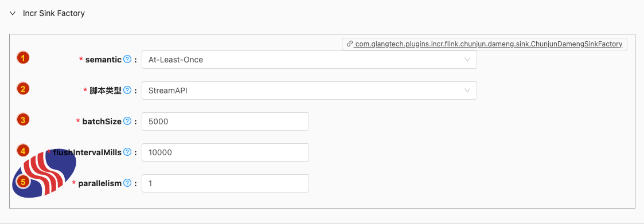
Task: Click the numbered step badge 1
Action: [23, 58]
